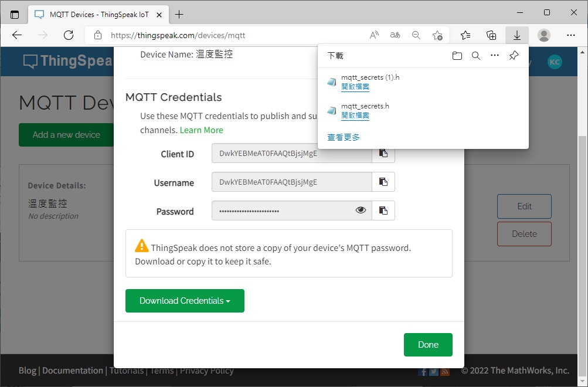
Task: Click the Username field
Action: click(x=292, y=182)
